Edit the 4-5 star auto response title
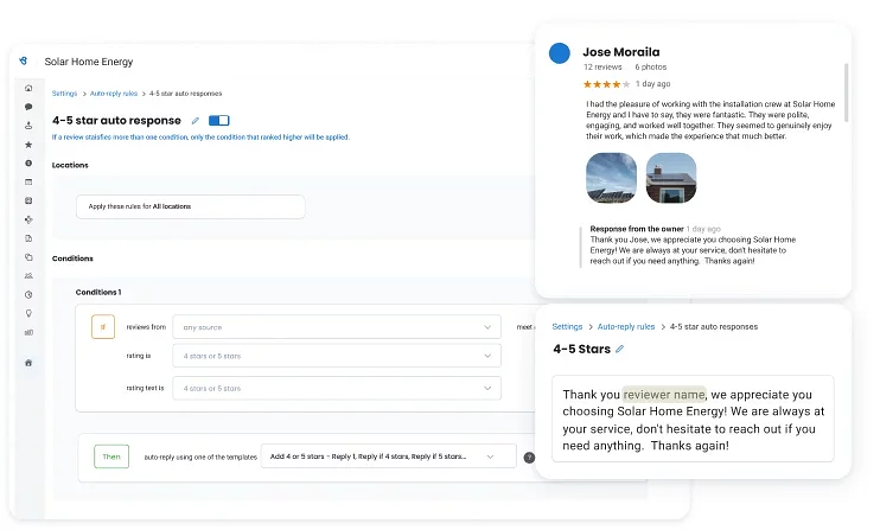 (195, 120)
